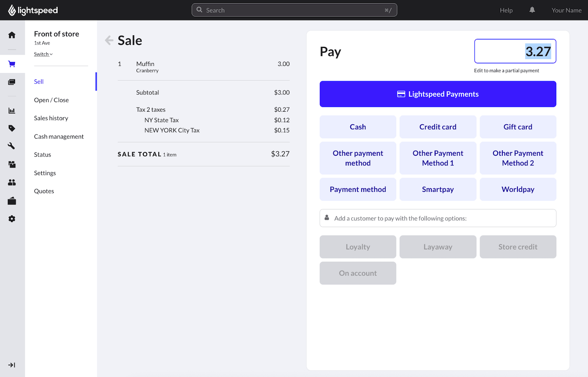Viewport: 588px width, 377px height.
Task: Open the Home icon in sidebar
Action: [x=12, y=35]
